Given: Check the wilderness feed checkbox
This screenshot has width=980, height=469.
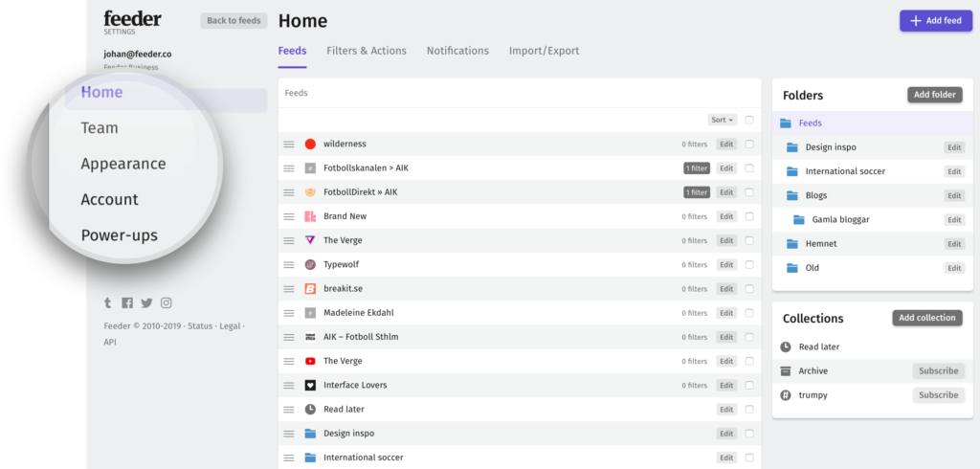Looking at the screenshot, I should 749,144.
